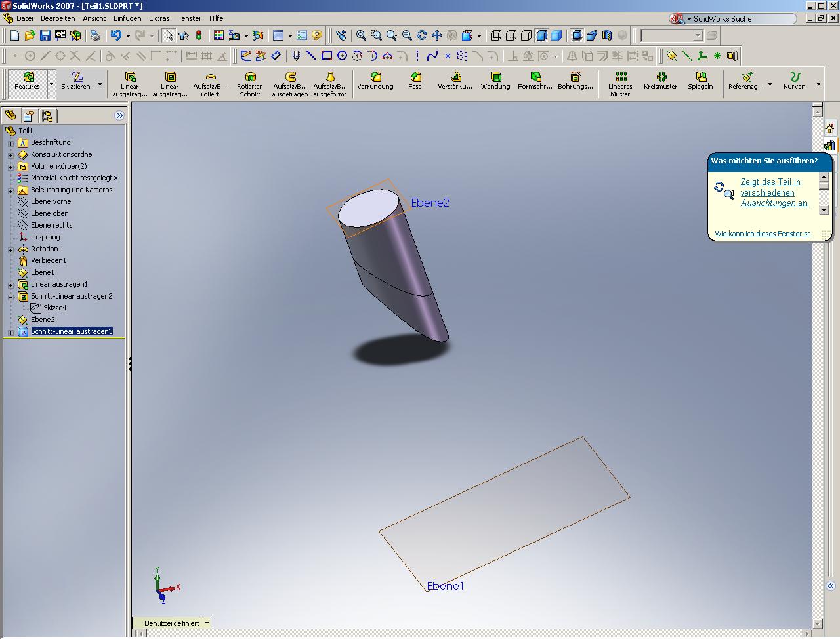Activate the Select arrow cursor tool
This screenshot has width=840, height=639.
click(169, 35)
